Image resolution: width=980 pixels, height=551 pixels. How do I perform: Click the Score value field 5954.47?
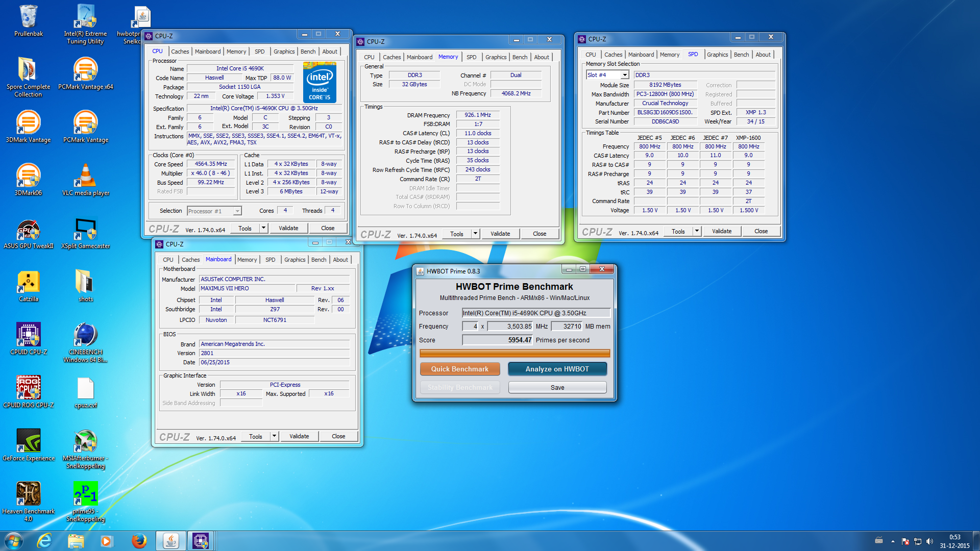[498, 340]
